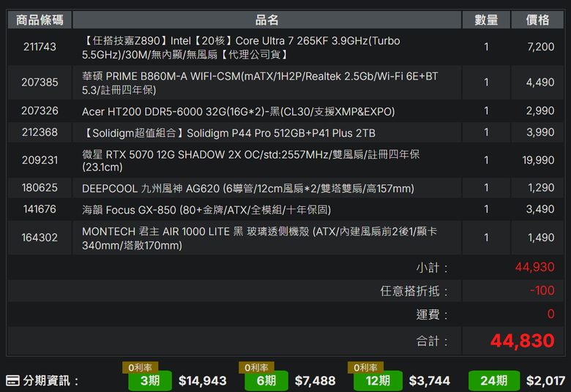Click the price 19,990

[538, 160]
